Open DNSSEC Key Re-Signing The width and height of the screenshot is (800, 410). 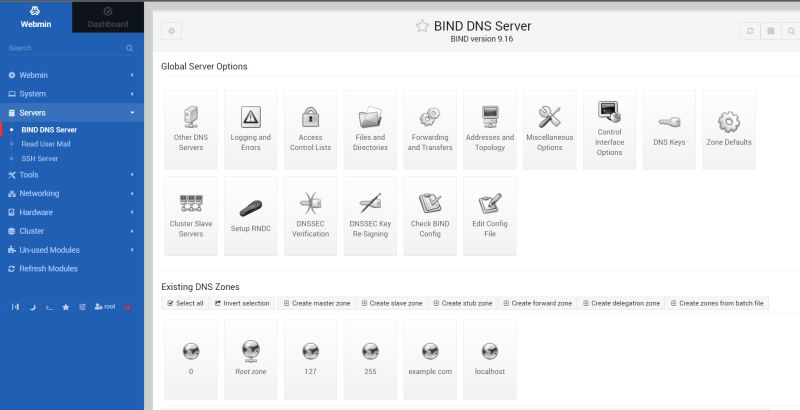[370, 216]
